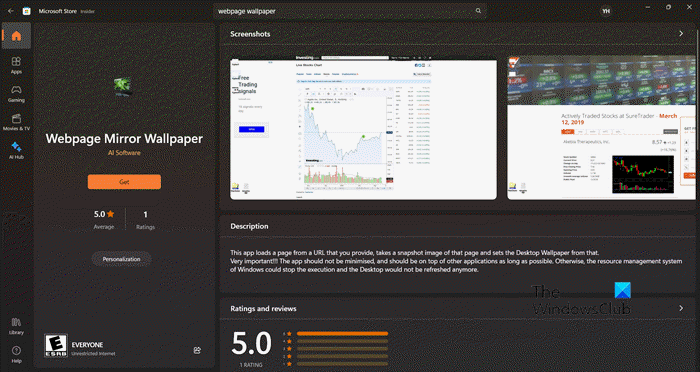Open the Apps section

[16, 65]
